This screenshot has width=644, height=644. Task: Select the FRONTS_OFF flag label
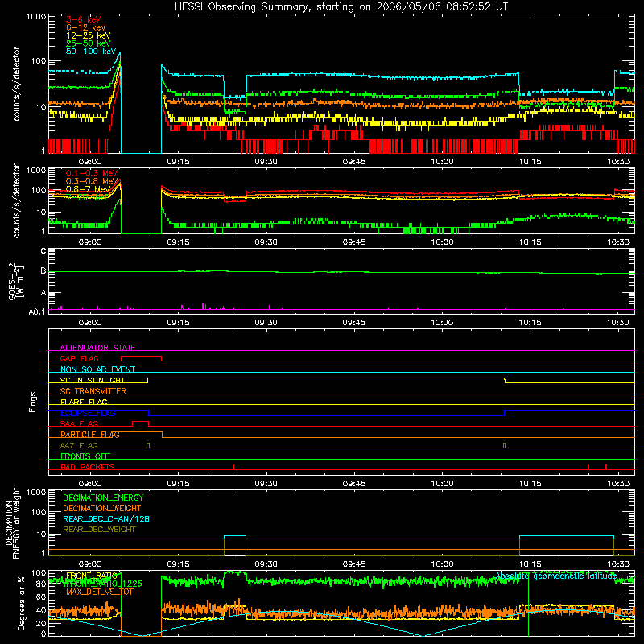tap(85, 456)
